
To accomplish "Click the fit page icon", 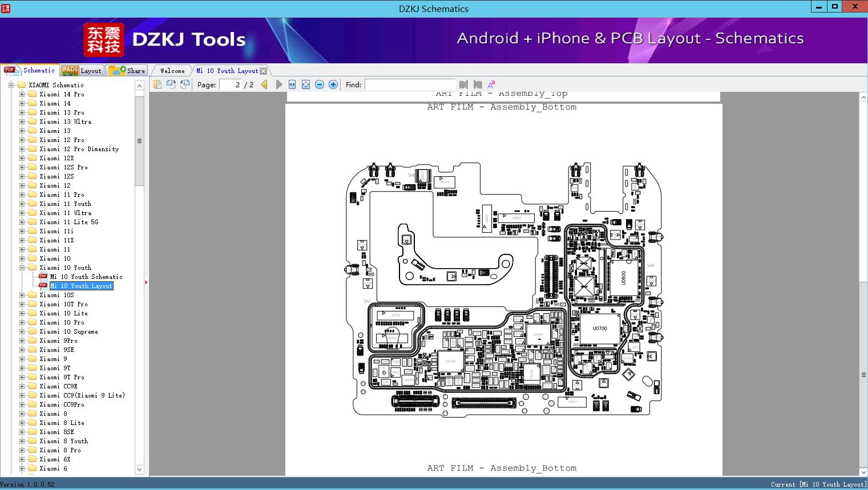I will [x=306, y=84].
